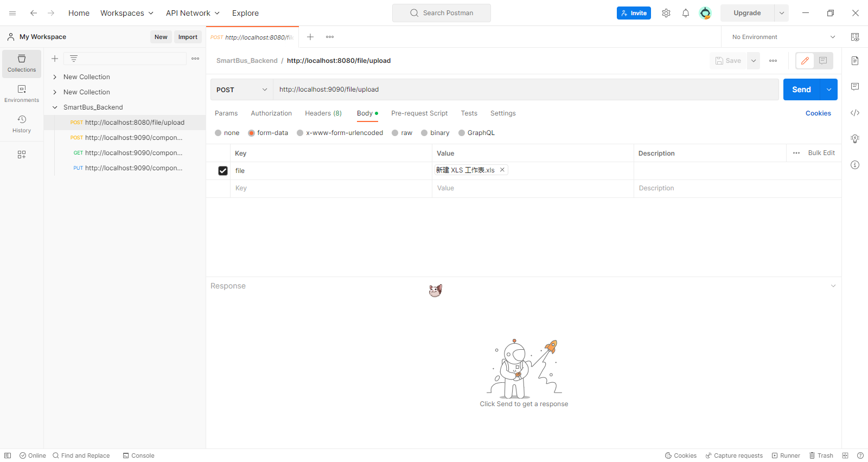
Task: Open the POST method dropdown
Action: pos(241,89)
